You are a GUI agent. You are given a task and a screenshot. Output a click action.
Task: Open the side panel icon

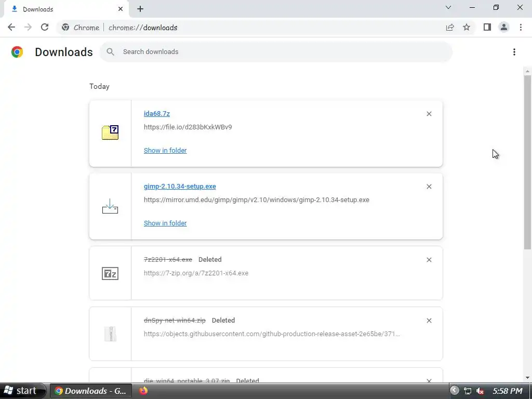coord(487,28)
